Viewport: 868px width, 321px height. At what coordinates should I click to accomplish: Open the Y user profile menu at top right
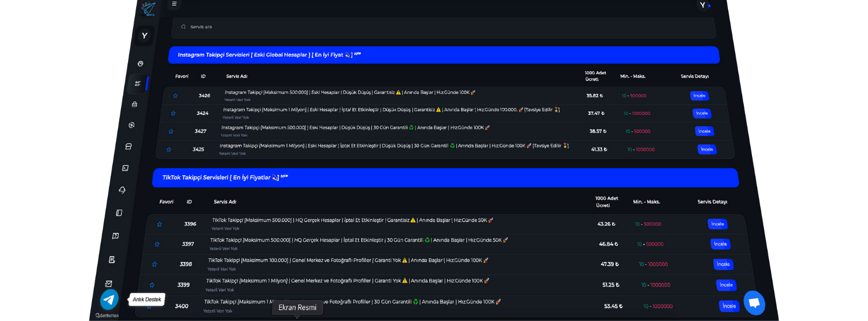703,5
